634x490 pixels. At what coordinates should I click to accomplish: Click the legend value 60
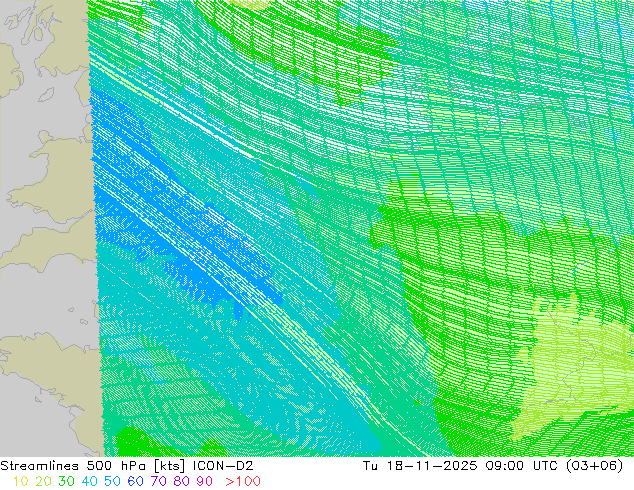coord(135,481)
